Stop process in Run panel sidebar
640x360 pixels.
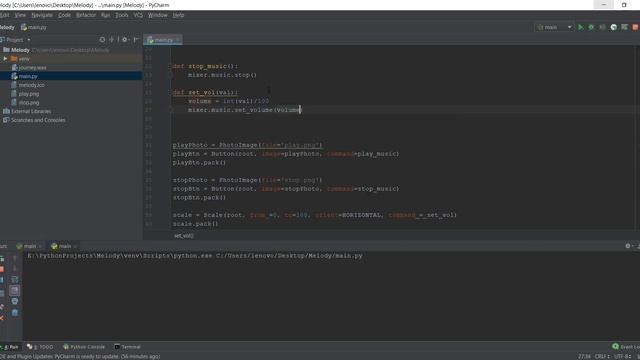(2, 269)
